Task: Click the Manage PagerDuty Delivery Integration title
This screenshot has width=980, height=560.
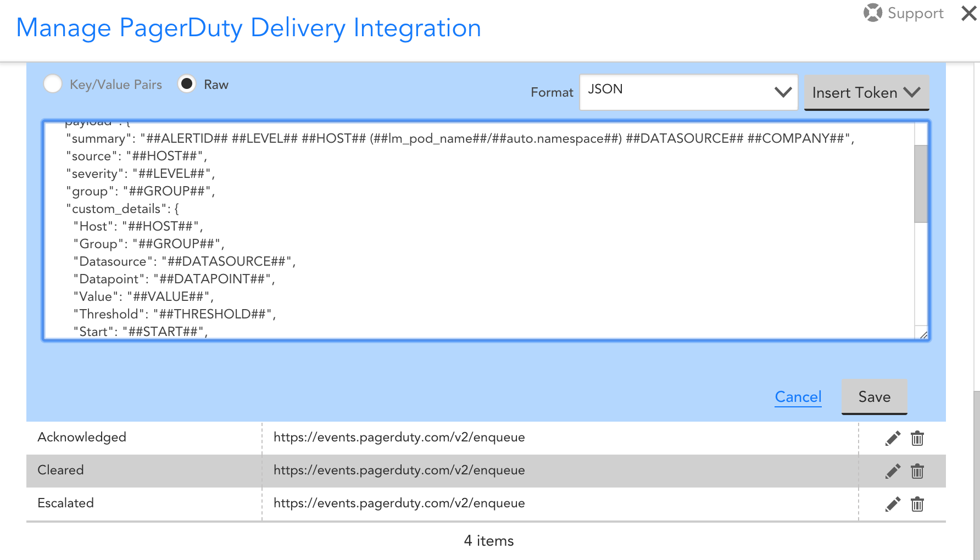Action: 249,28
